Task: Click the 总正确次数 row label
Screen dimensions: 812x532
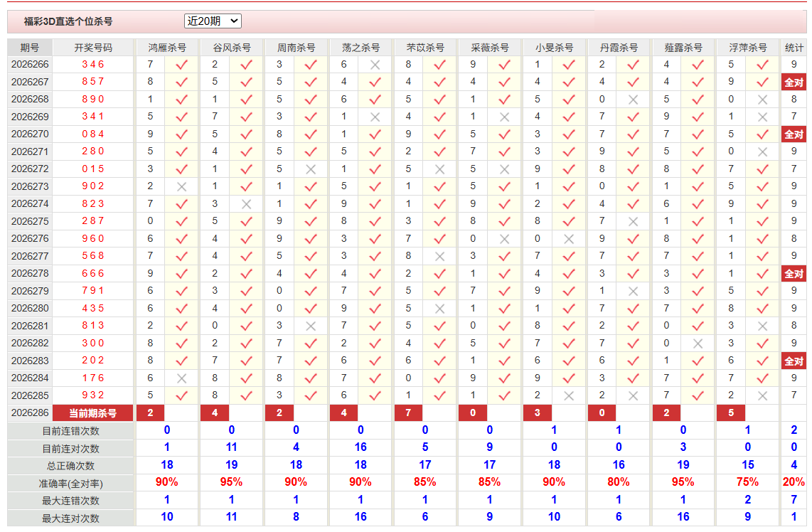Action: pos(70,466)
